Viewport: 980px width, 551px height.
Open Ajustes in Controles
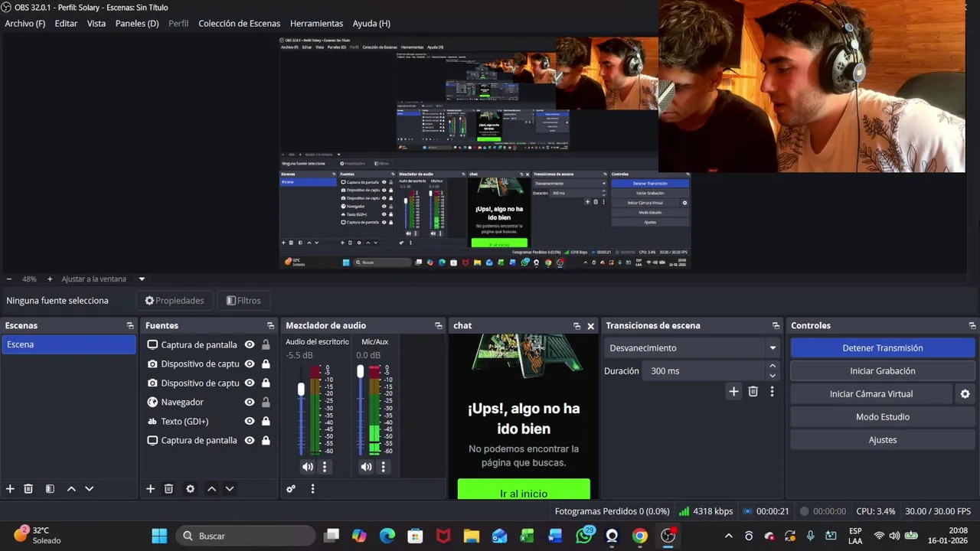tap(882, 440)
